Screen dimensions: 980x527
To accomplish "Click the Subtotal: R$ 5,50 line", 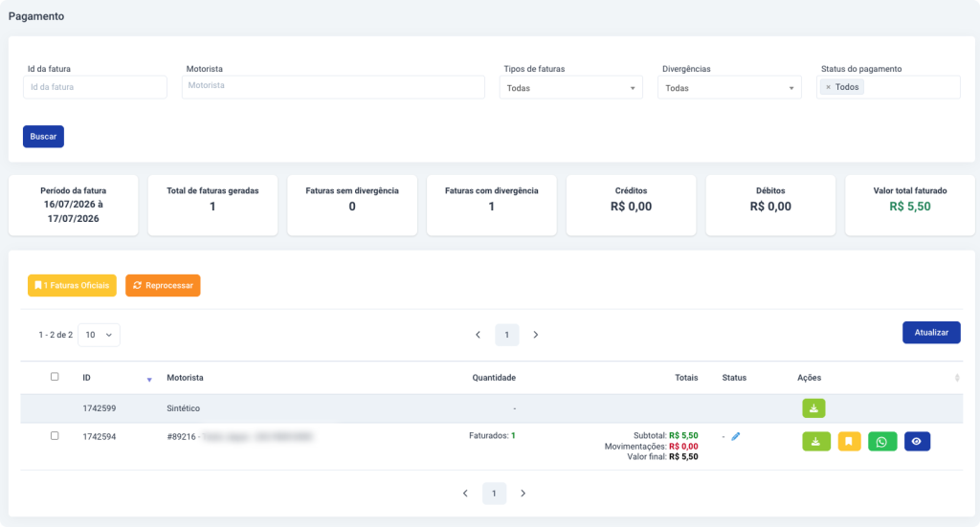I will click(x=666, y=436).
